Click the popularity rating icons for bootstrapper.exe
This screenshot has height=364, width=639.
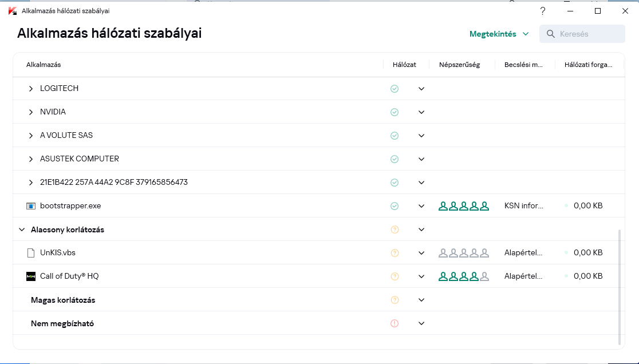pyautogui.click(x=464, y=206)
